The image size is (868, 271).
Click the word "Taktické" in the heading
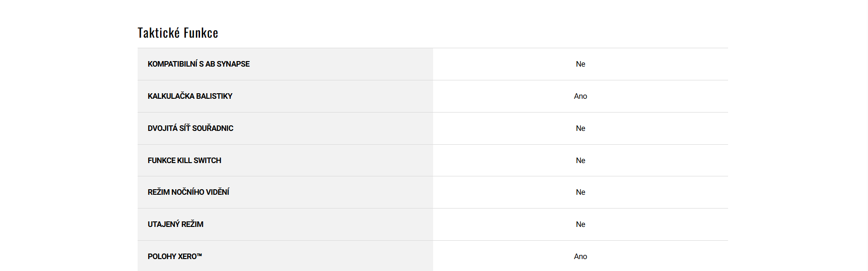tap(158, 33)
